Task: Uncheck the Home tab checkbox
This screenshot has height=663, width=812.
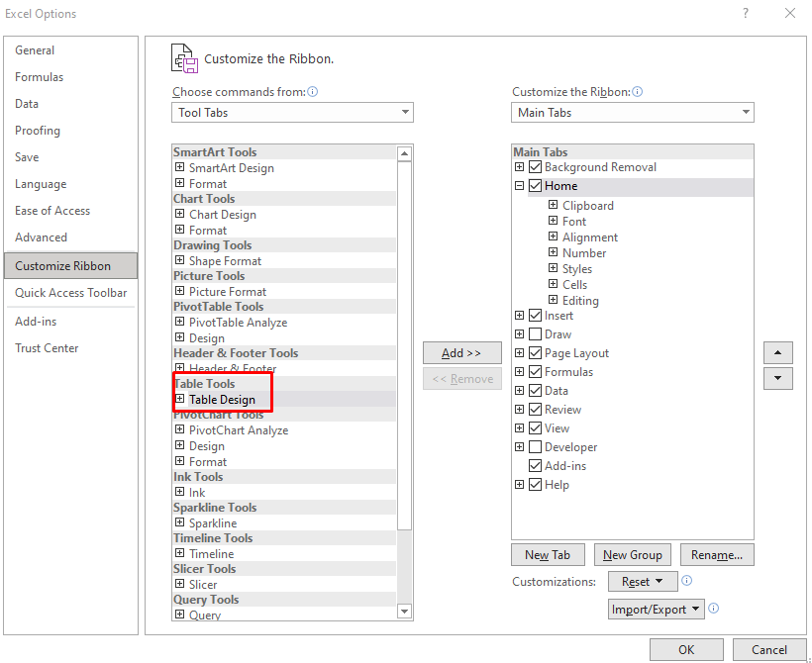Action: 535,186
